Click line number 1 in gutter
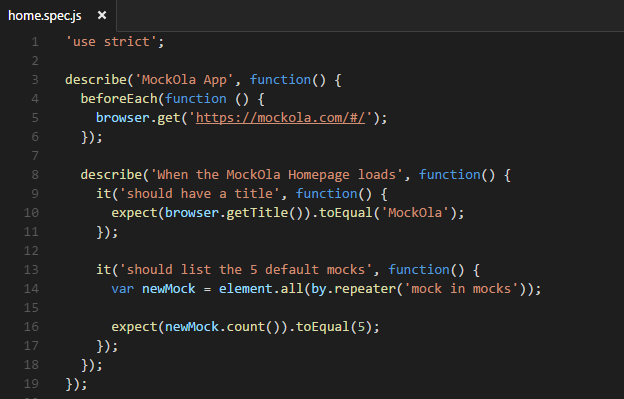Image resolution: width=624 pixels, height=399 pixels. pos(35,42)
